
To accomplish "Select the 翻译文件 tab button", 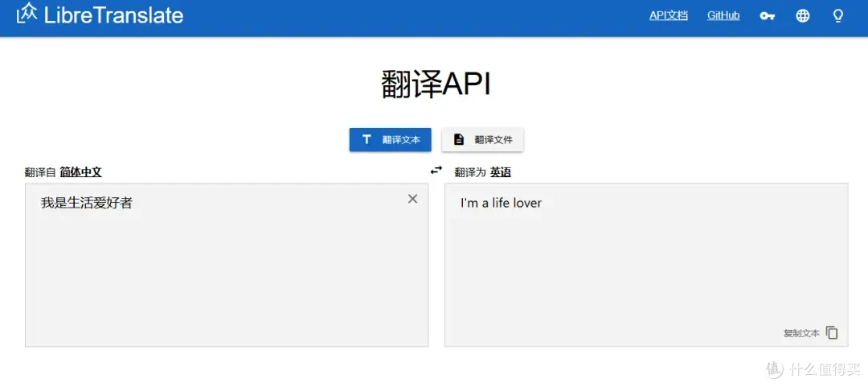I will [x=482, y=140].
